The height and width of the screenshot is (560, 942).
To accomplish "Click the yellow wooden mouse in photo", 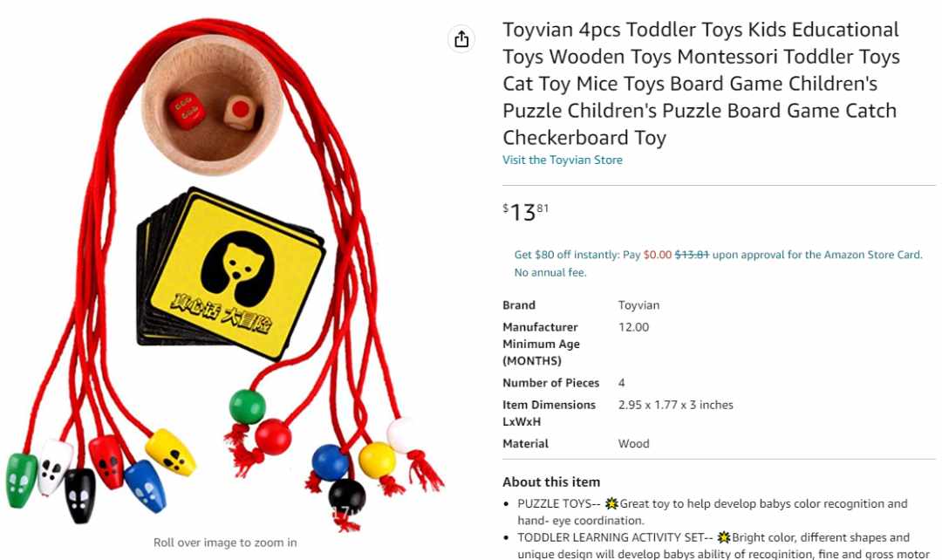I will tap(171, 452).
